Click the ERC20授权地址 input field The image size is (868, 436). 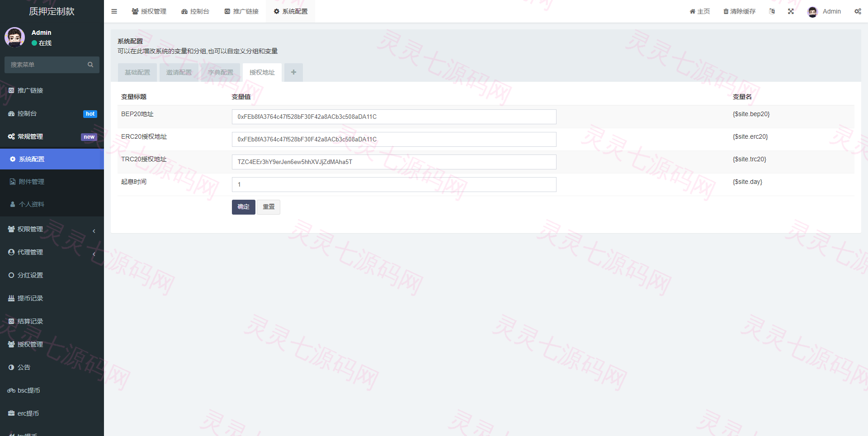point(394,139)
